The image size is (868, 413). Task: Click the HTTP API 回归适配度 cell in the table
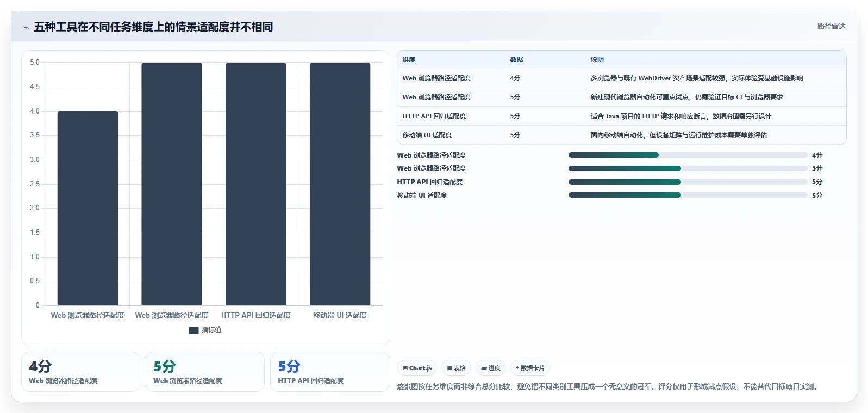point(434,116)
